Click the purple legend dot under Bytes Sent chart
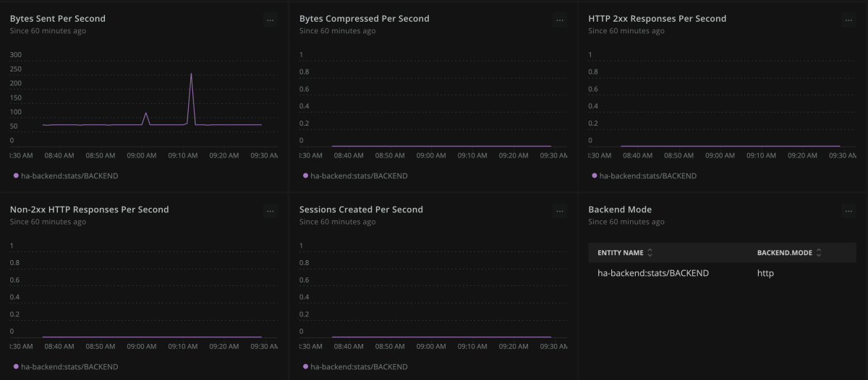 pyautogui.click(x=16, y=176)
